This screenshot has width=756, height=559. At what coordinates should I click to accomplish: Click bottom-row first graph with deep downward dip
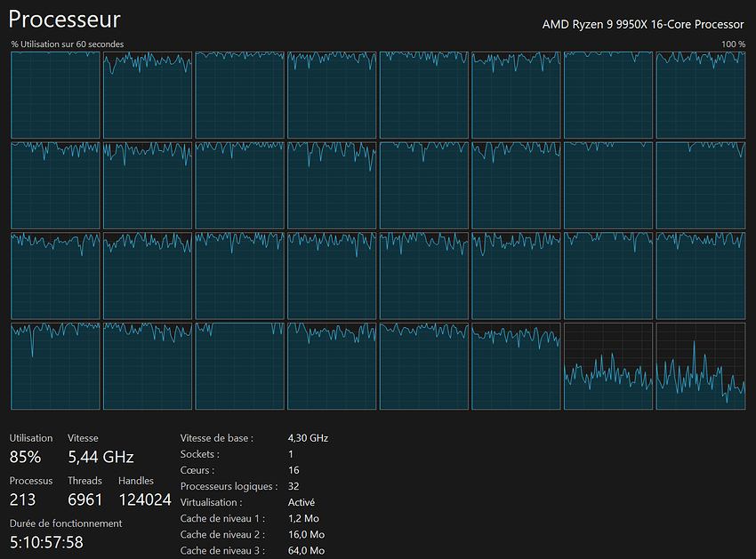tap(55, 366)
